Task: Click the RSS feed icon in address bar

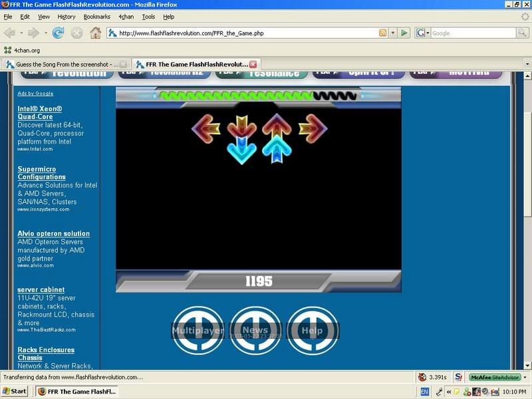Action: tap(383, 33)
